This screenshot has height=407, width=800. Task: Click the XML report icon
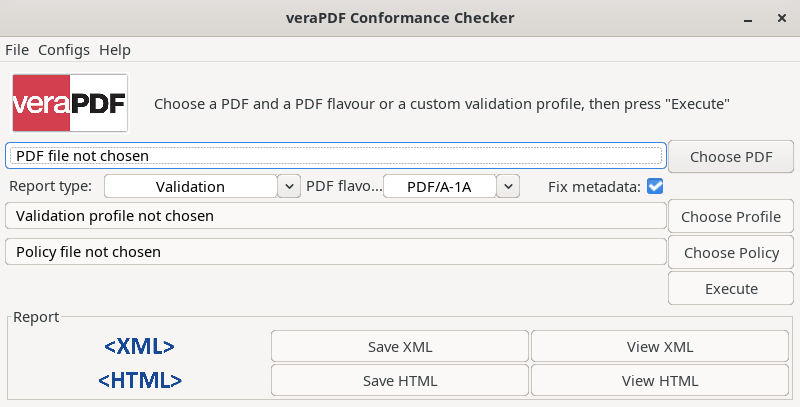[x=139, y=347]
